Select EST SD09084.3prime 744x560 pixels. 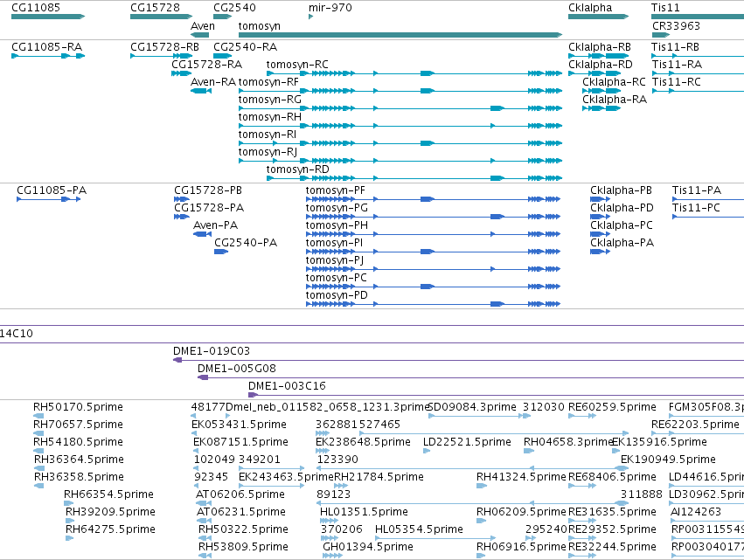tap(472, 407)
